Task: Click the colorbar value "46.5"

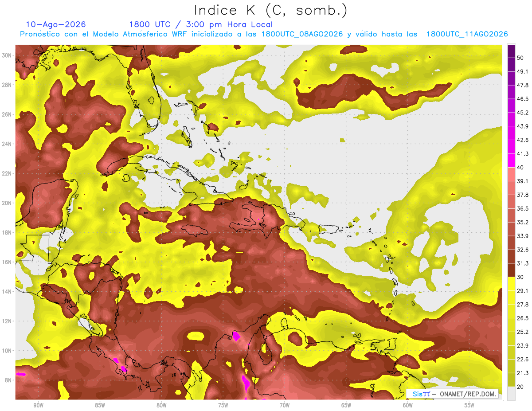Action: click(523, 99)
